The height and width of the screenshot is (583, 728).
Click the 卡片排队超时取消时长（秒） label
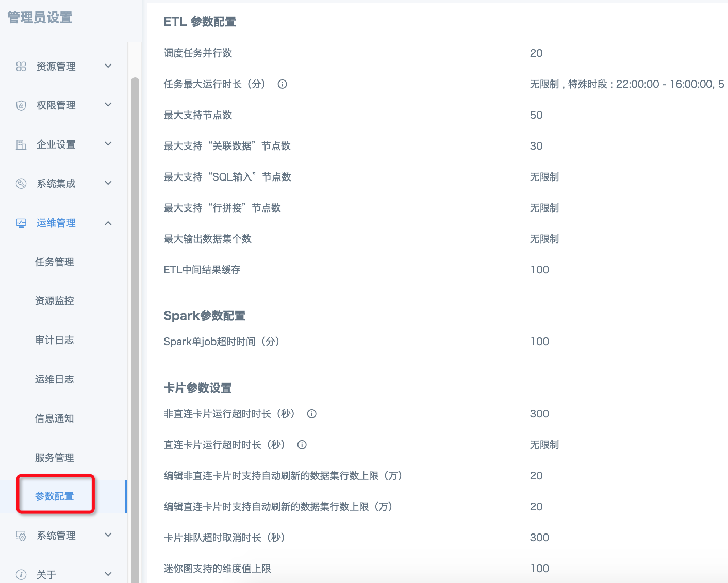(225, 538)
